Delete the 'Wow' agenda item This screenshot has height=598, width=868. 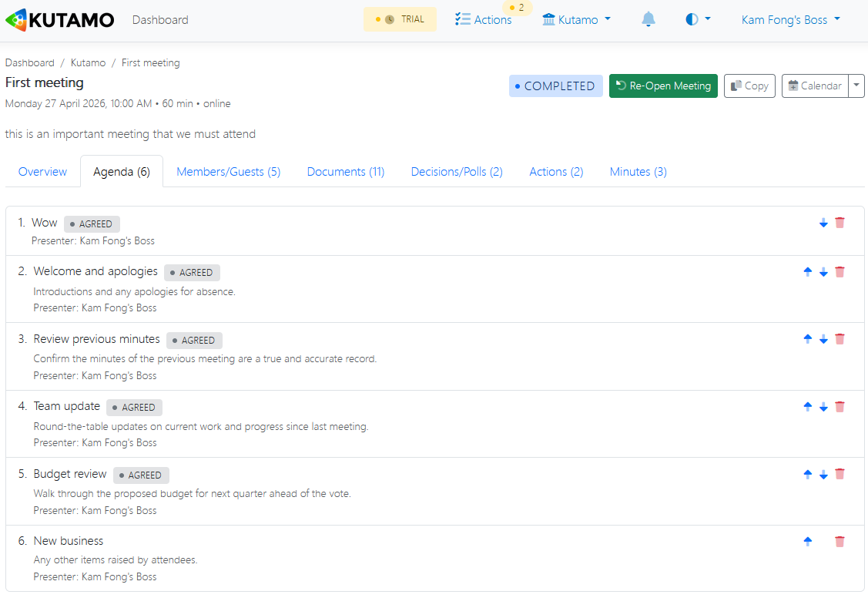click(840, 223)
